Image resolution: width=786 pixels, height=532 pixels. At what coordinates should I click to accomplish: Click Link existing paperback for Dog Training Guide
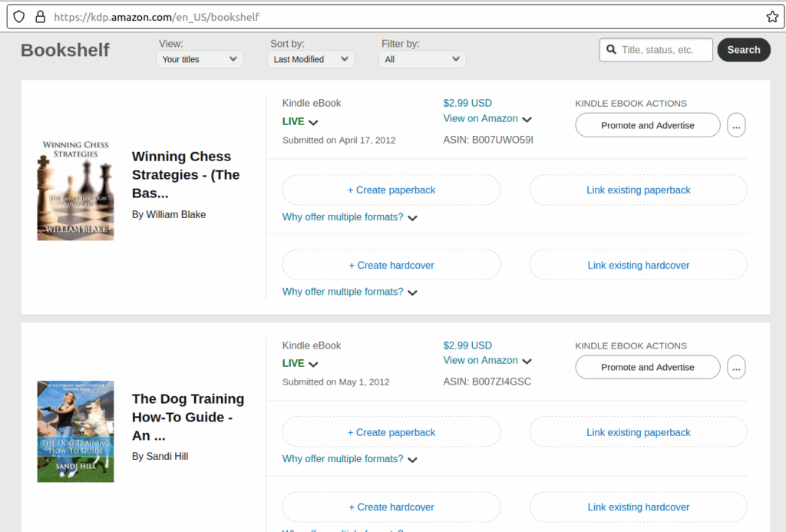[638, 433]
